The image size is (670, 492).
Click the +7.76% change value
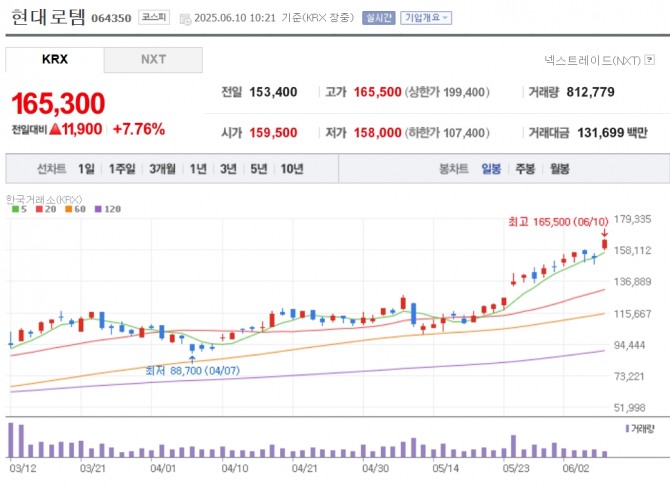(x=139, y=129)
